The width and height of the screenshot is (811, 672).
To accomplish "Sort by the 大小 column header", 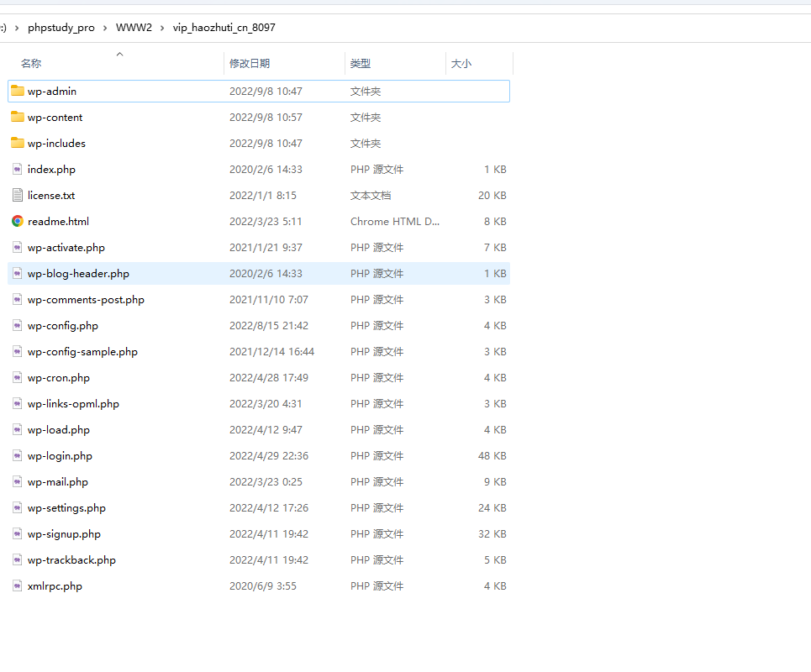I will [x=461, y=64].
